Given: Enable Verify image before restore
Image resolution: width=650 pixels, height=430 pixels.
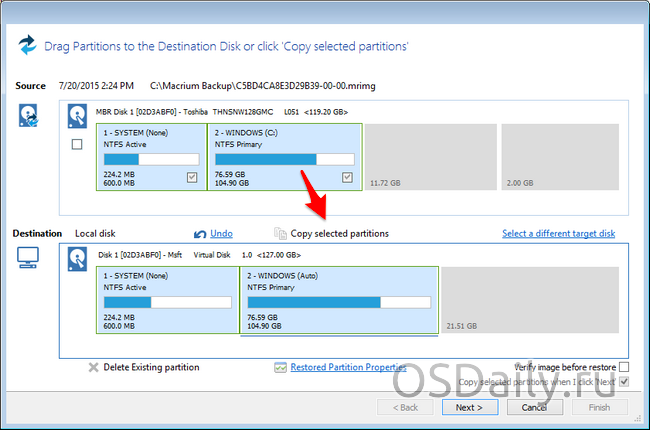Looking at the screenshot, I should click(624, 368).
